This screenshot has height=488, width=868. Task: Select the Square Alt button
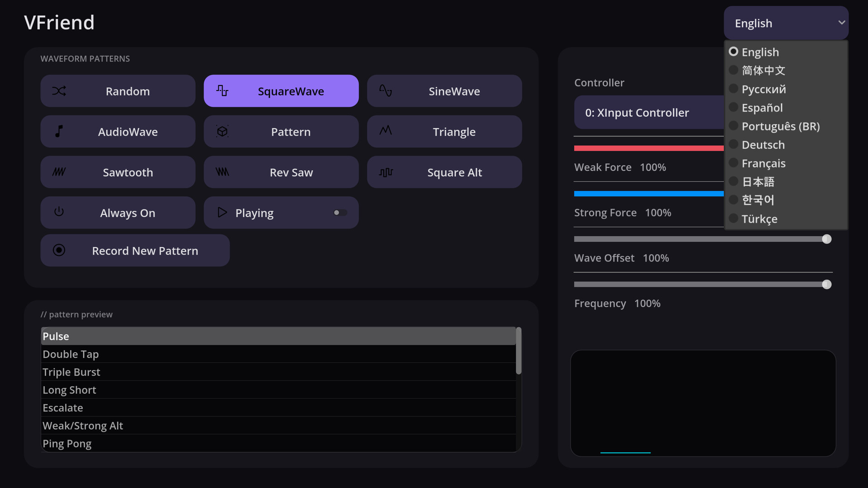coord(444,172)
